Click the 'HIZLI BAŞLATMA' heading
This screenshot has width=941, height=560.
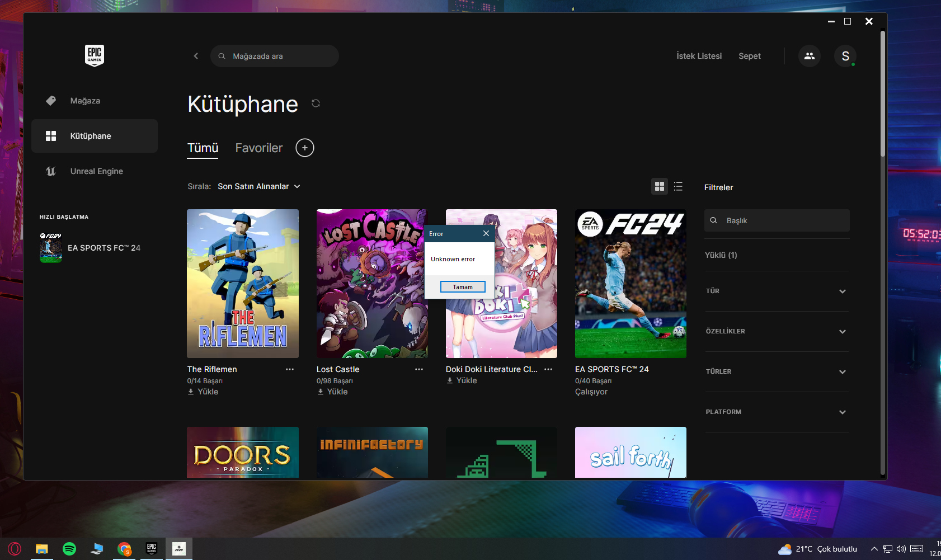[64, 217]
